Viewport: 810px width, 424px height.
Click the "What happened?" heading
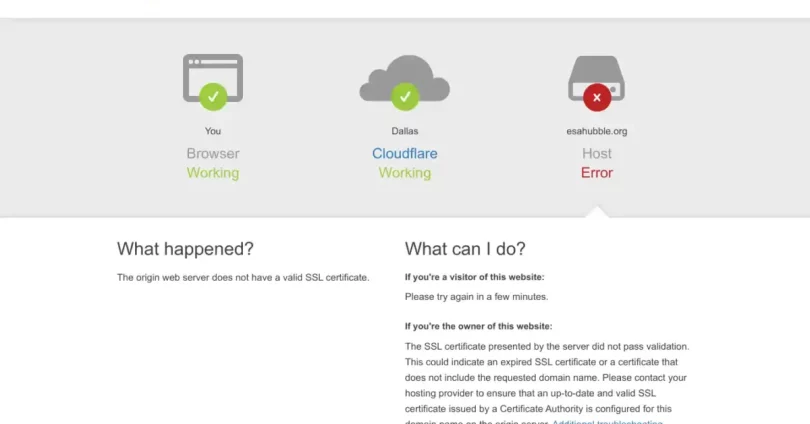185,249
